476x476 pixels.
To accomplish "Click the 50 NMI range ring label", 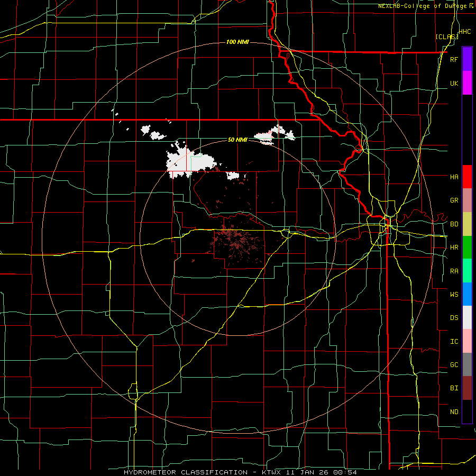I will [x=237, y=140].
